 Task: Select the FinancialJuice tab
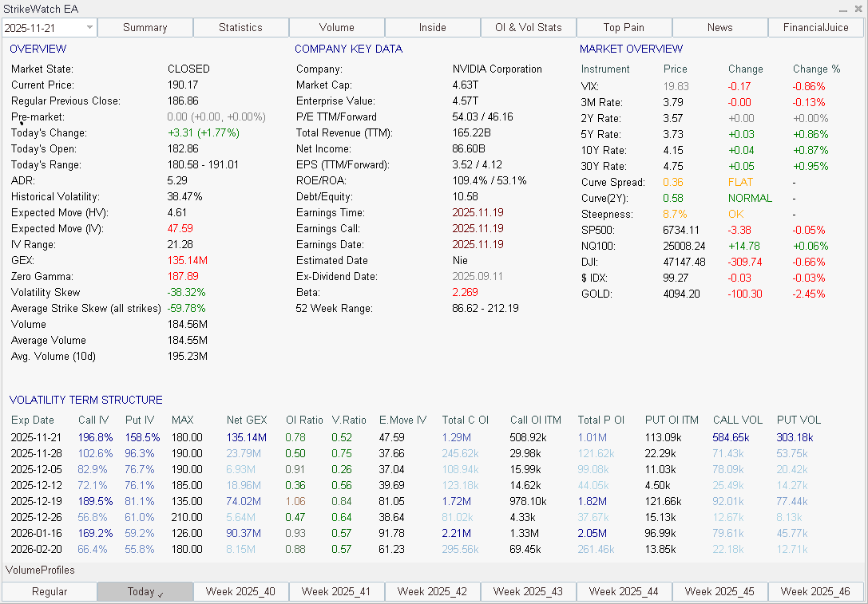(815, 26)
